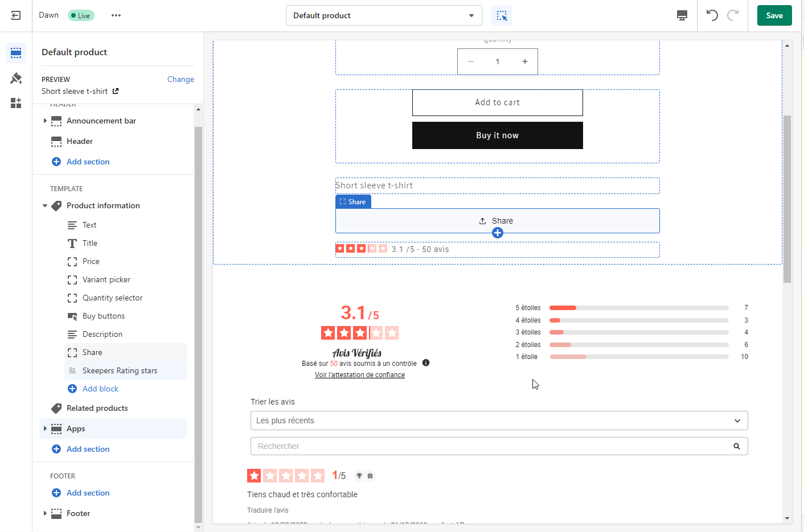Click the desktop viewport preview icon
Viewport: 804px width, 532px height.
tap(682, 15)
